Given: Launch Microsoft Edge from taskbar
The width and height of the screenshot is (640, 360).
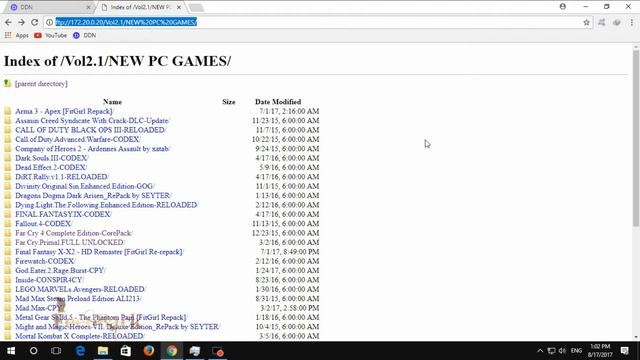Looking at the screenshot, I should (x=80, y=351).
